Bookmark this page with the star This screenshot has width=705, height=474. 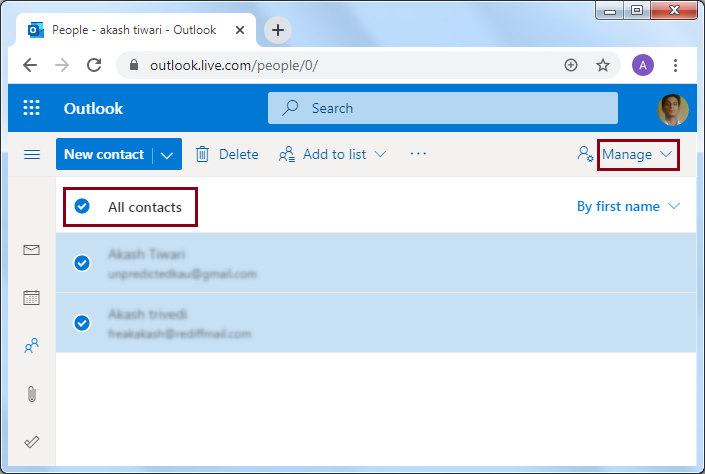pyautogui.click(x=603, y=66)
